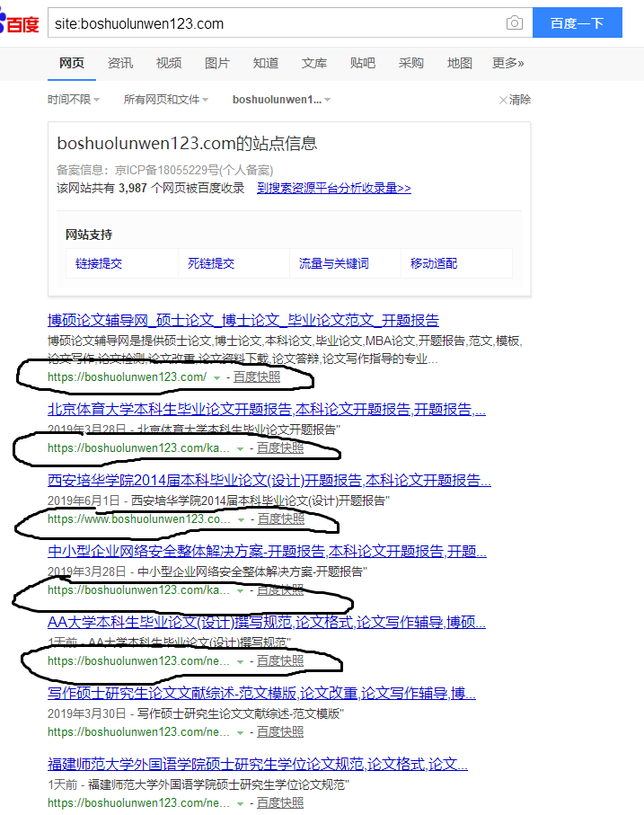The width and height of the screenshot is (644, 815).
Task: Open result 写作硕士研究生论文文献综述
Action: [x=261, y=694]
